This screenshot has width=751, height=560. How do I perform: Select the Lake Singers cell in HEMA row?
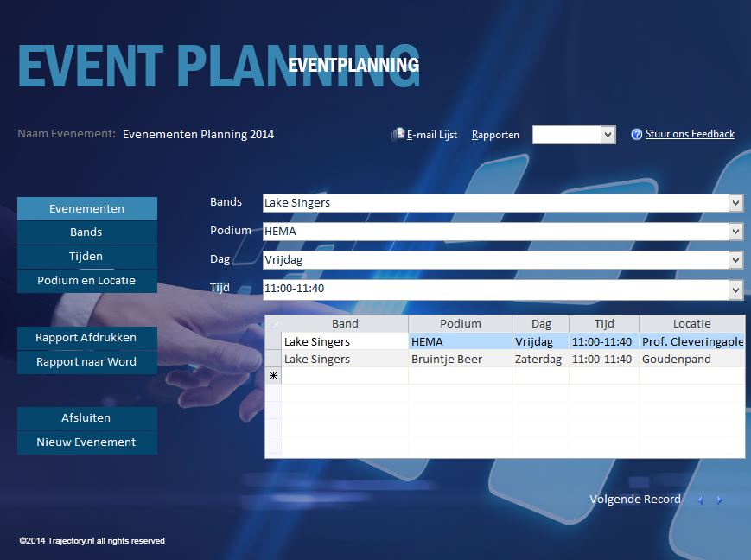point(345,341)
